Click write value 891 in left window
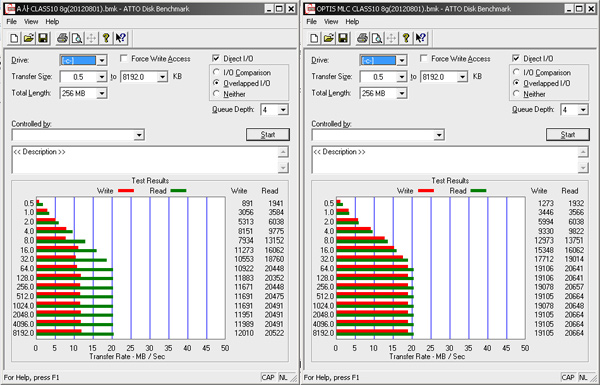Screen dimensions: 600x389 [247, 203]
